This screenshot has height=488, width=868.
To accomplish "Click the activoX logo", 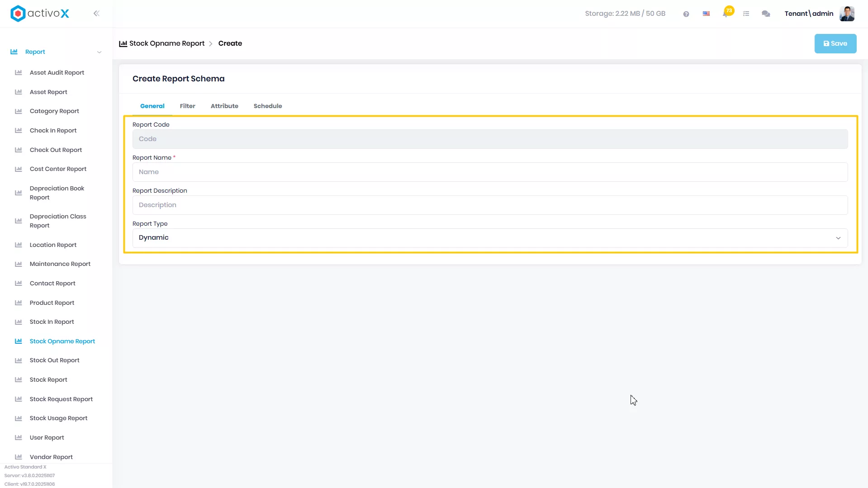I will pyautogui.click(x=40, y=14).
